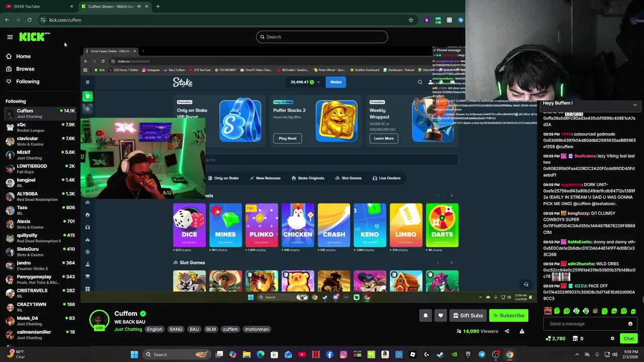Click the Cuffem streamer avatar
Screen dimensions: 644x362
(x=99, y=320)
